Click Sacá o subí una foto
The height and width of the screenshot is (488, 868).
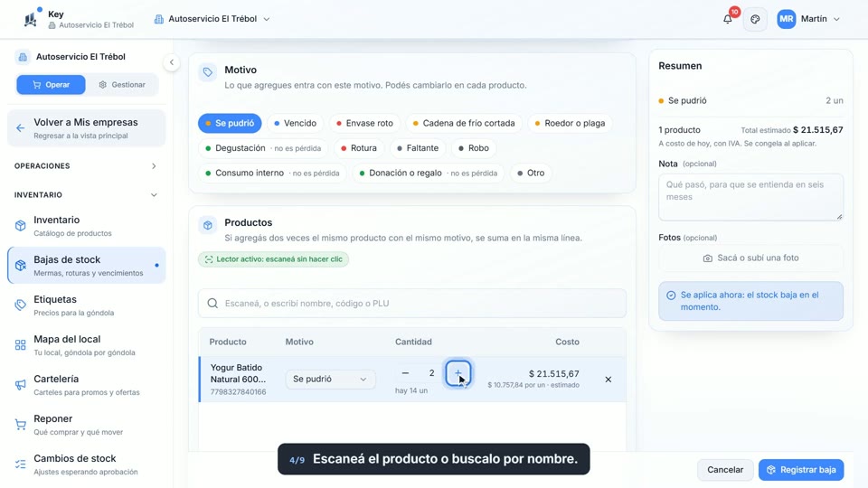click(750, 258)
